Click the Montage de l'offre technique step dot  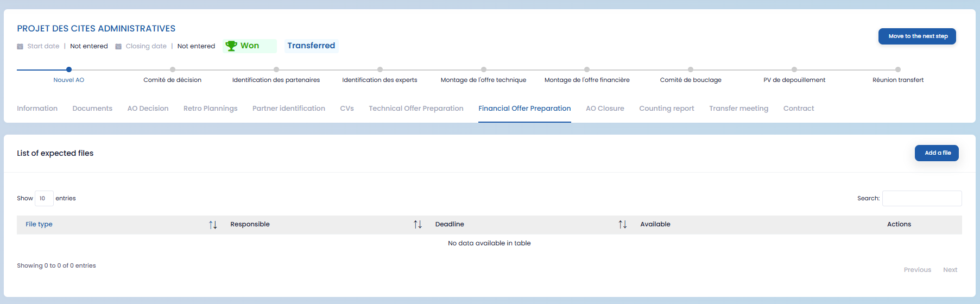[x=484, y=69]
